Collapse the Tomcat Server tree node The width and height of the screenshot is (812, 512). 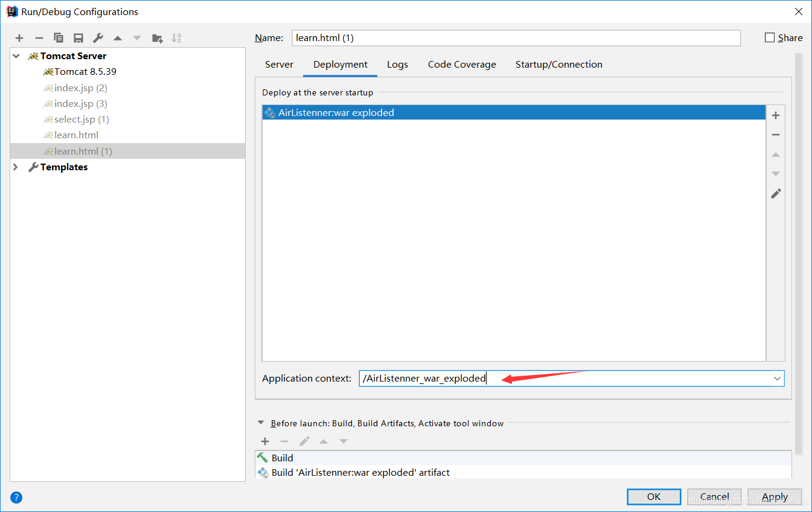pos(16,56)
